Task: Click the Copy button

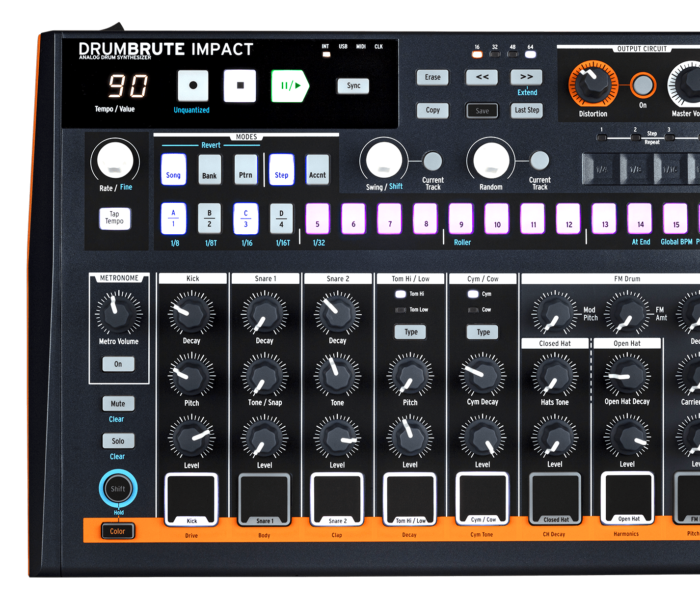Action: click(432, 110)
